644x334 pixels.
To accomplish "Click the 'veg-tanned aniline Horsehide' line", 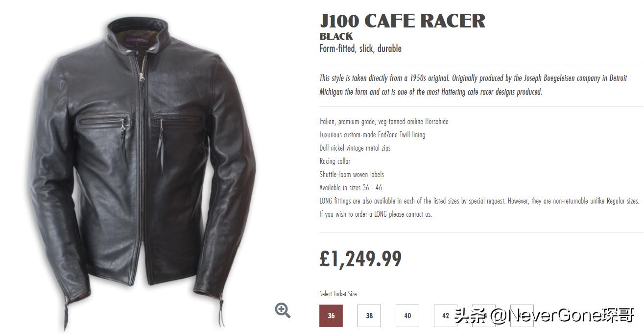I will pyautogui.click(x=384, y=122).
